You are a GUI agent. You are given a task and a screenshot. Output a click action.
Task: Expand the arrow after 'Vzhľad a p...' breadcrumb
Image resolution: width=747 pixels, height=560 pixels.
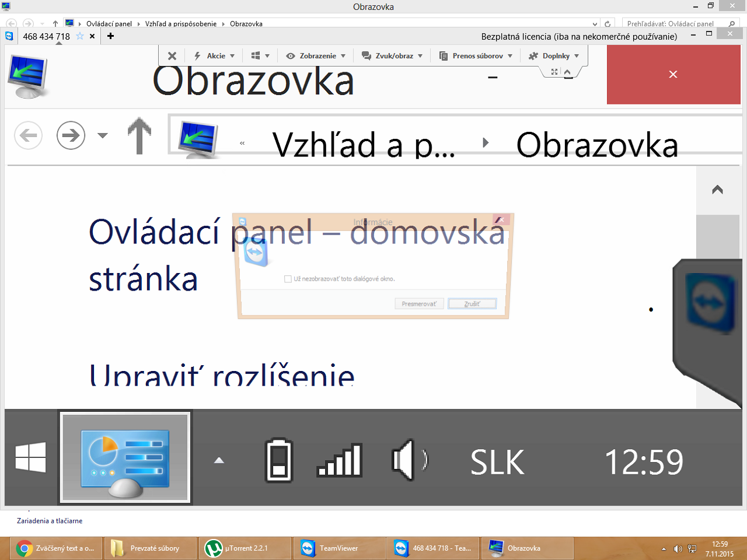tap(486, 143)
